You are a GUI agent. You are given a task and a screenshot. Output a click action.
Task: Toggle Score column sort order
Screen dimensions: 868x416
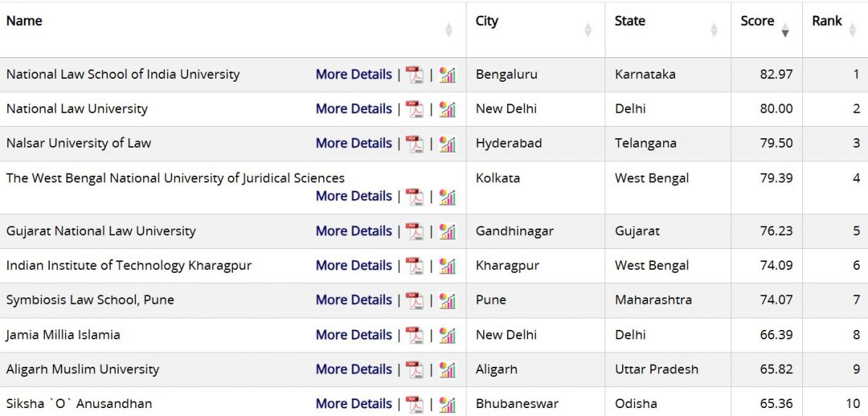tap(786, 30)
